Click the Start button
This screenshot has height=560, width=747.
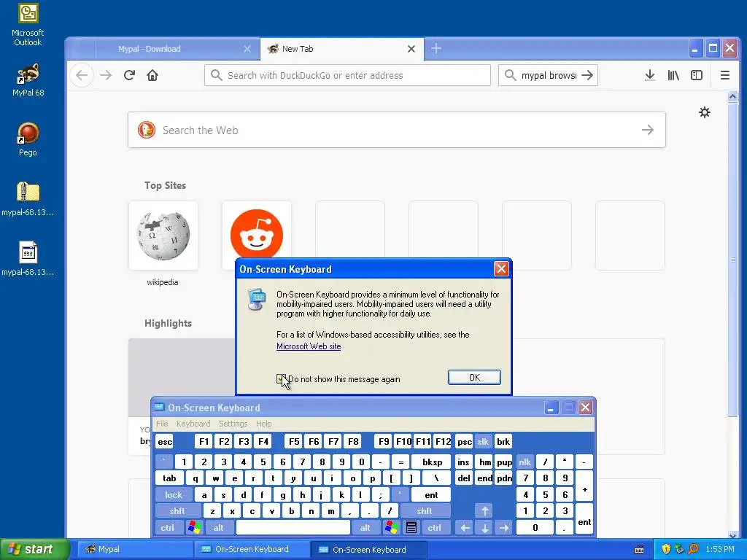point(35,549)
